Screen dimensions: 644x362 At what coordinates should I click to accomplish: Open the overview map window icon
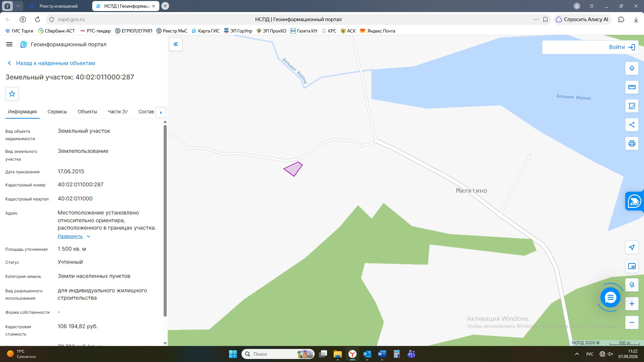(632, 266)
